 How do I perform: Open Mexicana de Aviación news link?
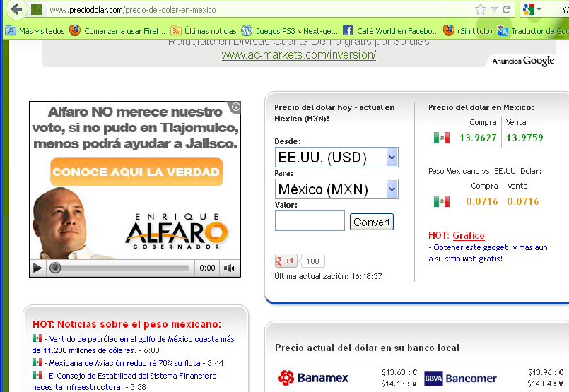[124, 363]
